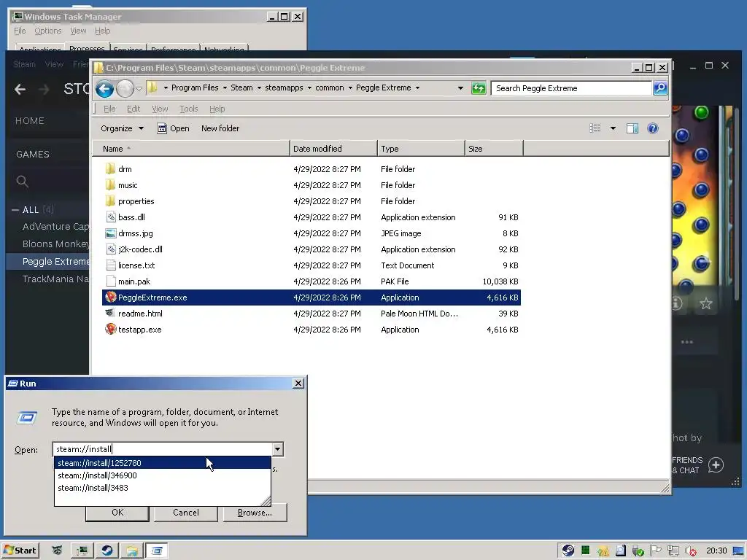Go to Steam HOME
Viewport: 747px width, 560px height.
[x=29, y=121]
